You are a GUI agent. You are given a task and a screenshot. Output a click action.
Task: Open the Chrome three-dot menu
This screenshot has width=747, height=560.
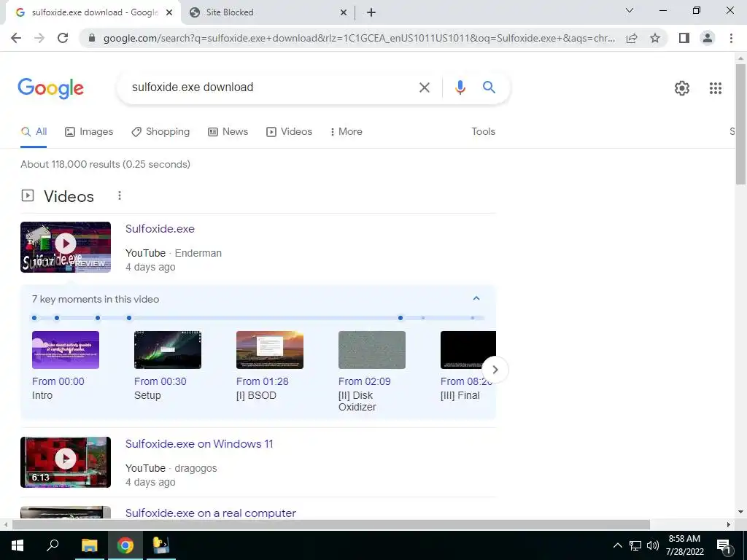(x=731, y=38)
